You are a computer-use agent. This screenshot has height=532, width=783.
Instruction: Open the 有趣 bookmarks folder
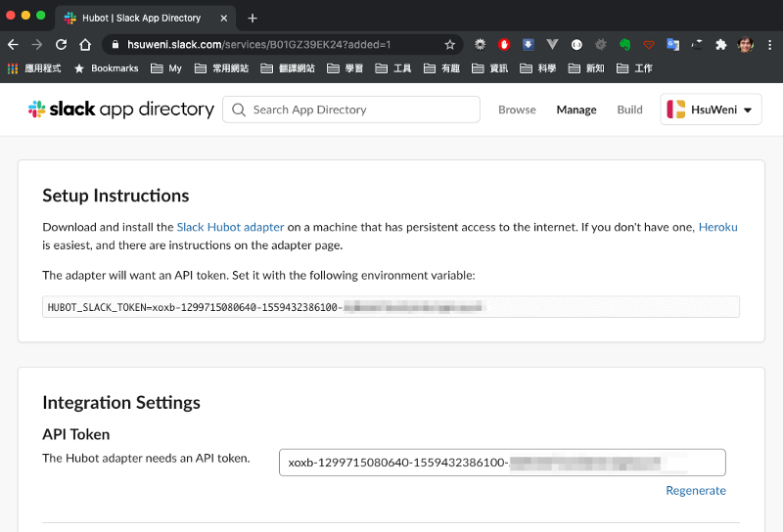[x=441, y=68]
